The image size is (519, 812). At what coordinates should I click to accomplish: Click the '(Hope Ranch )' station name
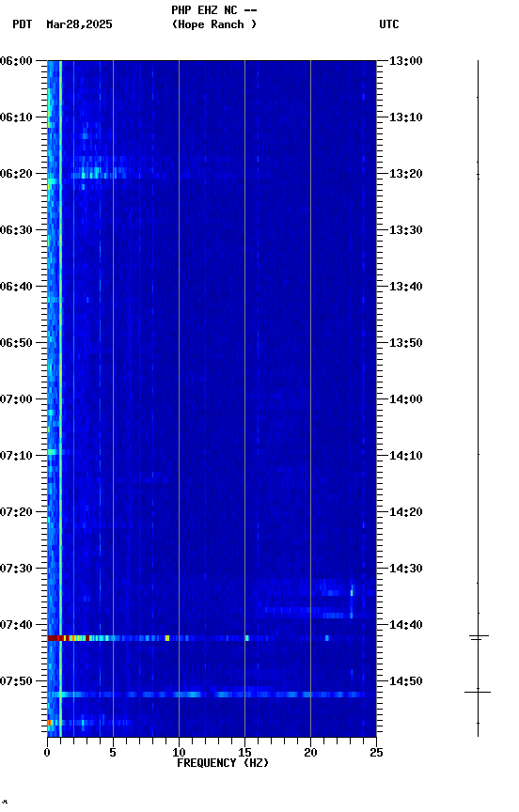coord(214,24)
